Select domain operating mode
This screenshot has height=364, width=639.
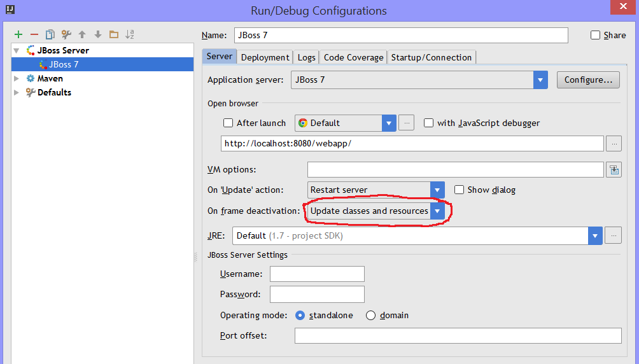pyautogui.click(x=370, y=316)
